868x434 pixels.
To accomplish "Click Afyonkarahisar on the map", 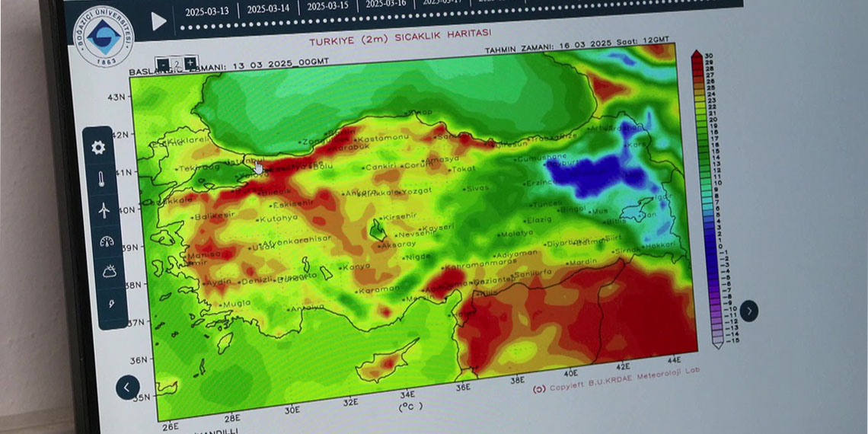I will (295, 242).
